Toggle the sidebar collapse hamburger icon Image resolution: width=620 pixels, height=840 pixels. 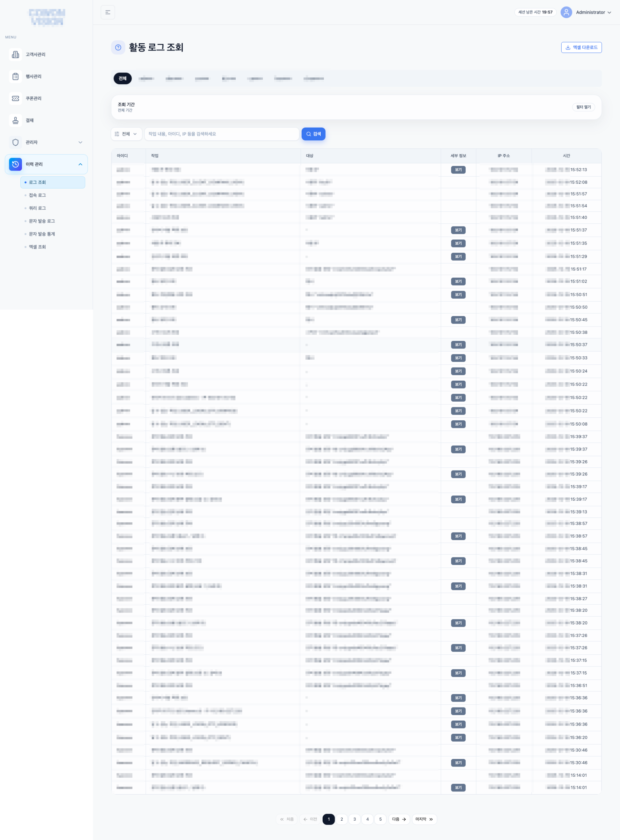click(108, 12)
